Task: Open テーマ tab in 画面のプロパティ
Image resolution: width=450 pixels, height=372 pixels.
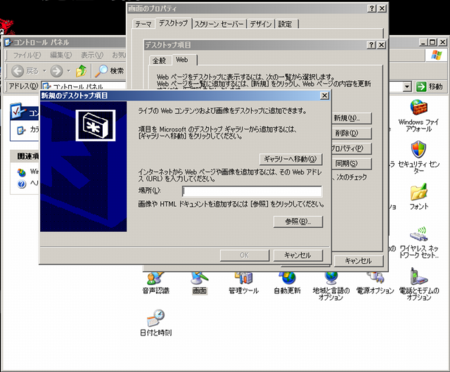Action: click(x=143, y=24)
